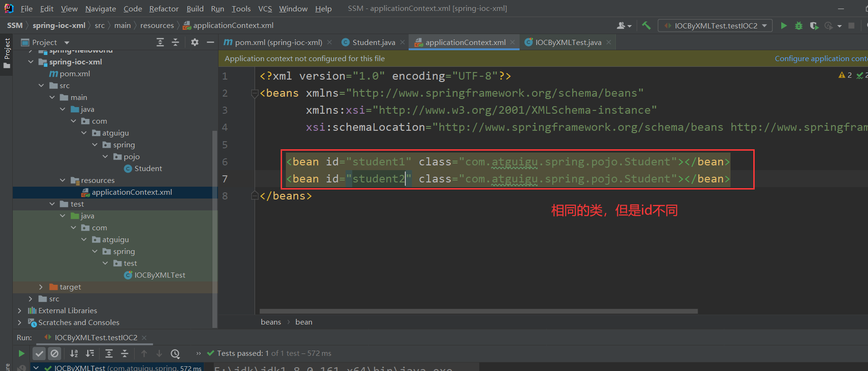Click the editor horizontal scrollbar

pyautogui.click(x=478, y=311)
